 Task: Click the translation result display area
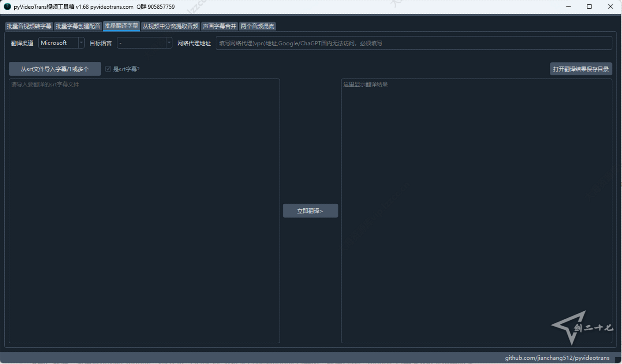coord(476,211)
